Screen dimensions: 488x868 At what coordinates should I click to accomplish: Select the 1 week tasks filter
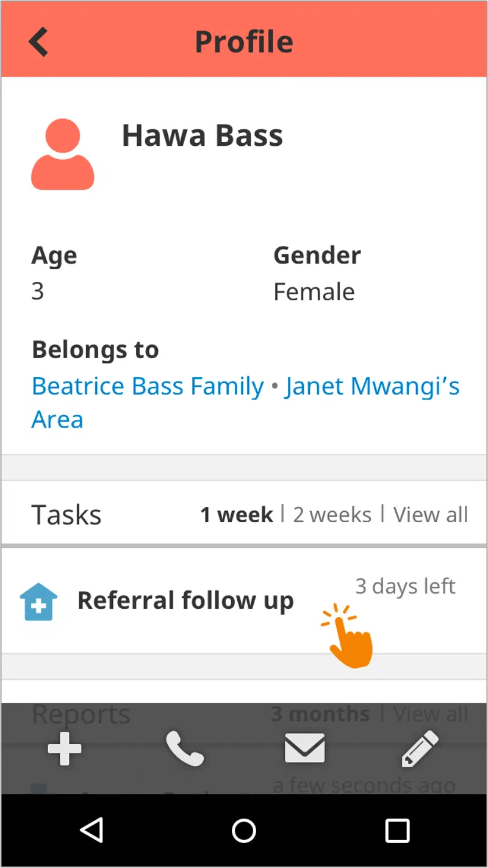coord(237,515)
